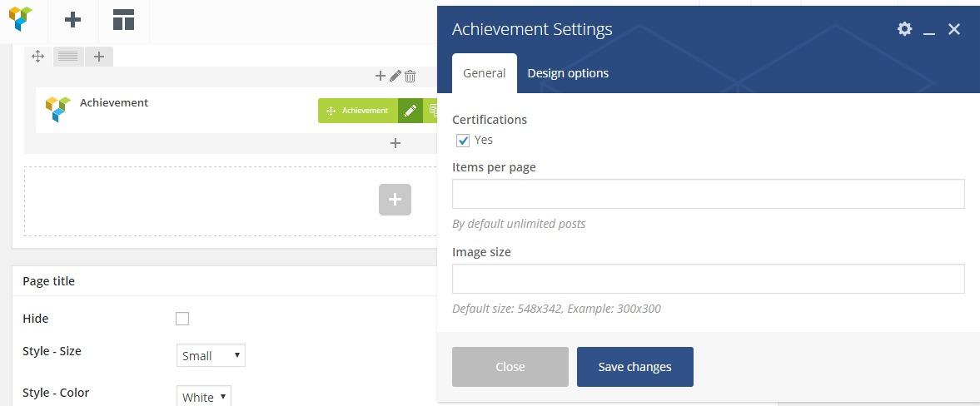Screen dimensions: 980x406
Task: Click the gray Close button
Action: click(510, 367)
